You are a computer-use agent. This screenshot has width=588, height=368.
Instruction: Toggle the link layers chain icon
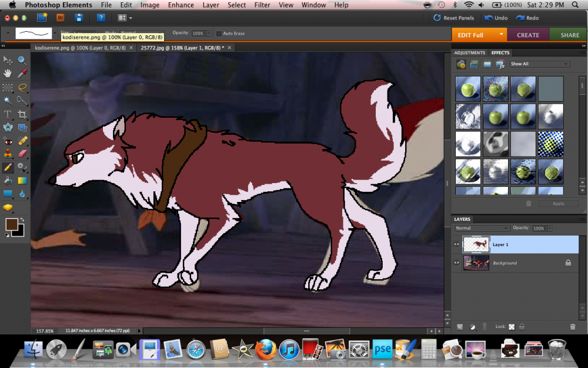click(485, 327)
